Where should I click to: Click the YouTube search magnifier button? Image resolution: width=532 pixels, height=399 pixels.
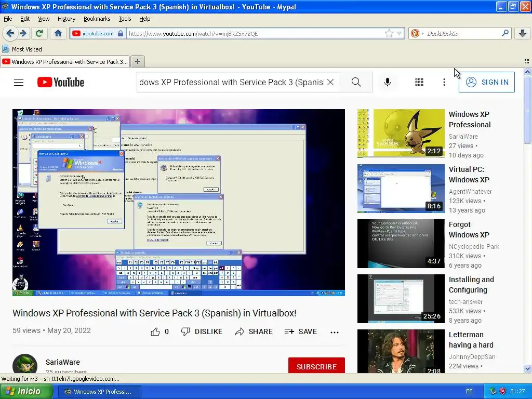(x=356, y=82)
